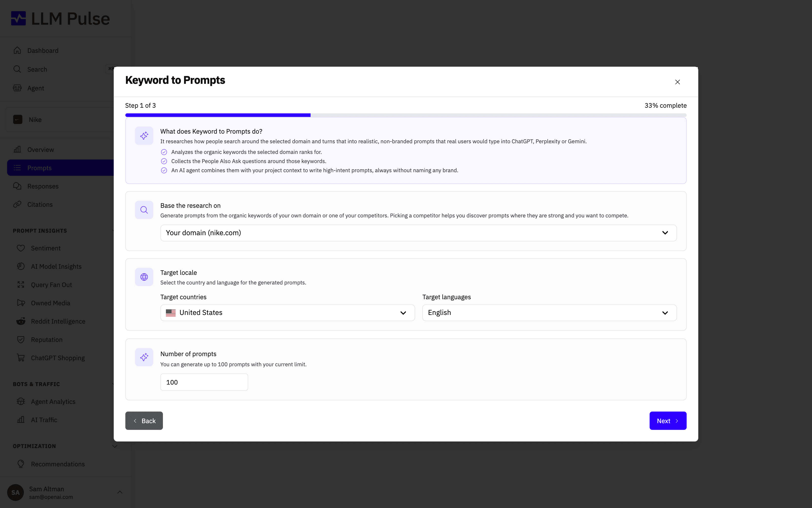Click the 'Step 1 of 3' label
Image resolution: width=812 pixels, height=508 pixels.
point(140,105)
